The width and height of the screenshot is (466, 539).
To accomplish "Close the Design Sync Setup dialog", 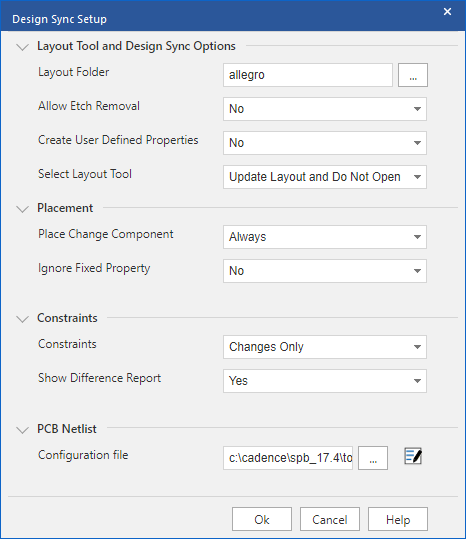I will coord(447,12).
